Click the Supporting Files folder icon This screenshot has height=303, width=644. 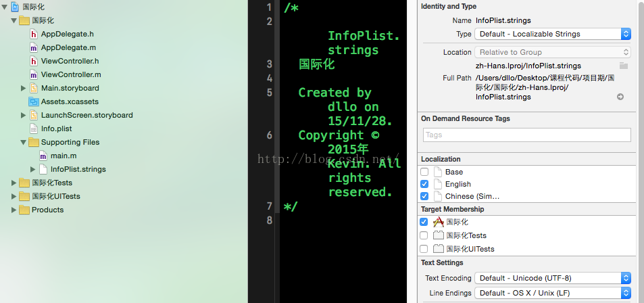pos(34,142)
